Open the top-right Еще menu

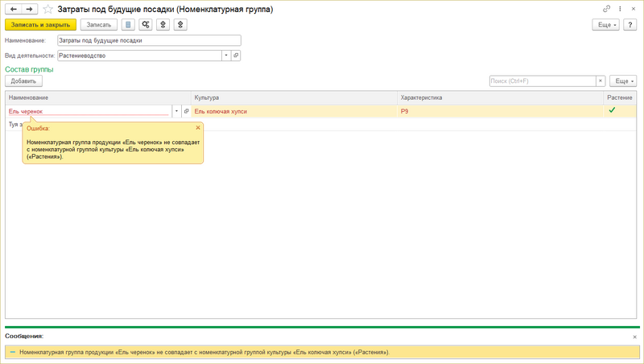point(605,25)
